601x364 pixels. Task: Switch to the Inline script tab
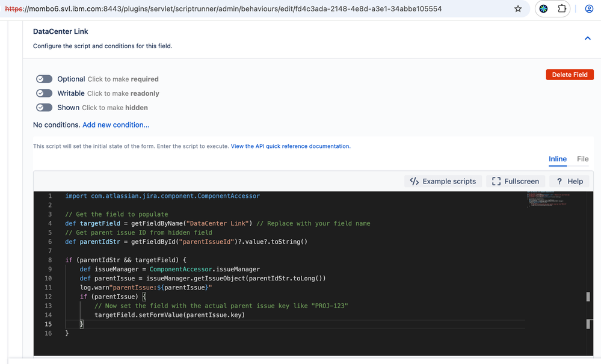click(558, 159)
